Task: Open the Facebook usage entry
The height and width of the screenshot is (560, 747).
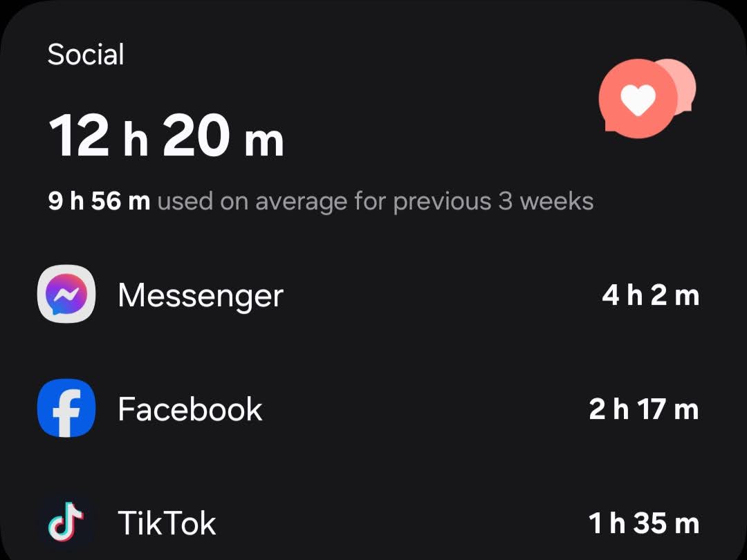Action: click(368, 409)
